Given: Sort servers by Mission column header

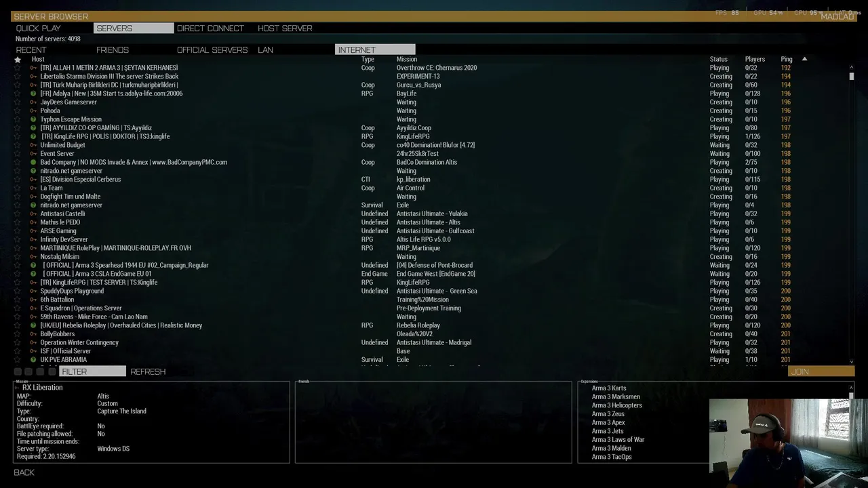Looking at the screenshot, I should (407, 60).
